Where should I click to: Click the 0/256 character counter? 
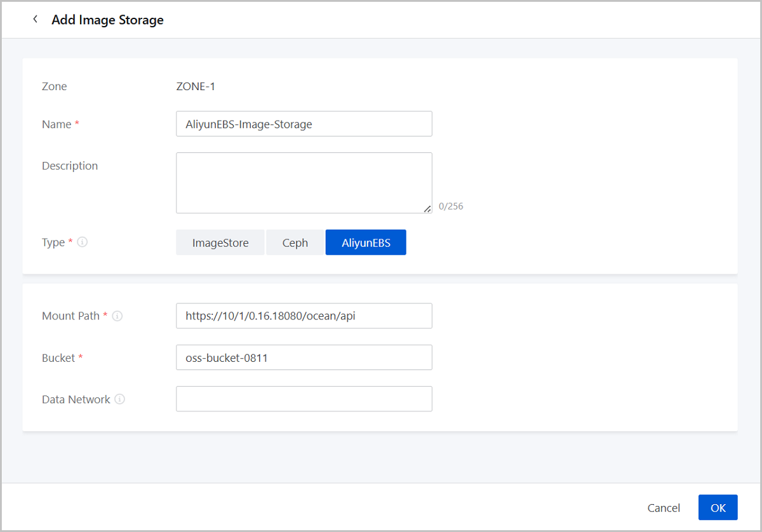point(451,206)
